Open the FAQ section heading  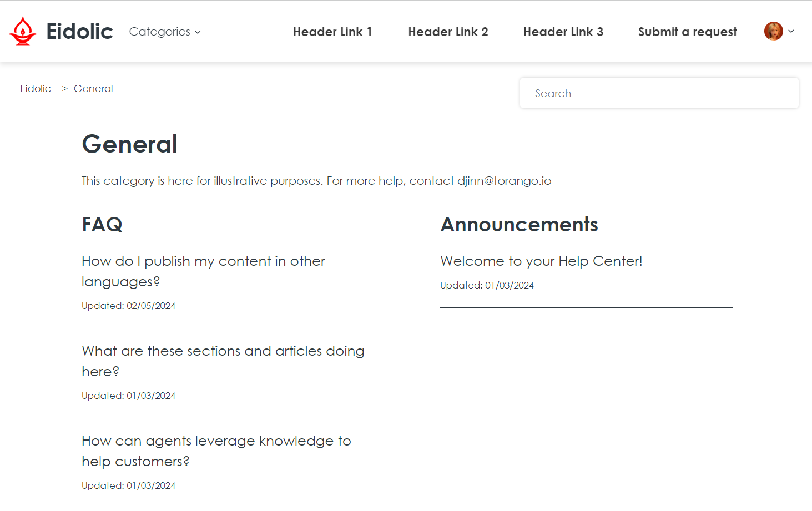point(102,225)
